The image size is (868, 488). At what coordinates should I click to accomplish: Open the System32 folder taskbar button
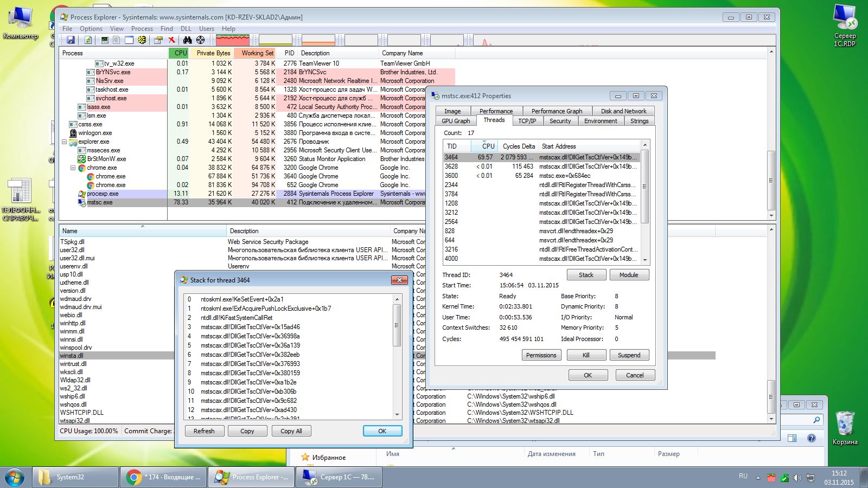(75, 477)
